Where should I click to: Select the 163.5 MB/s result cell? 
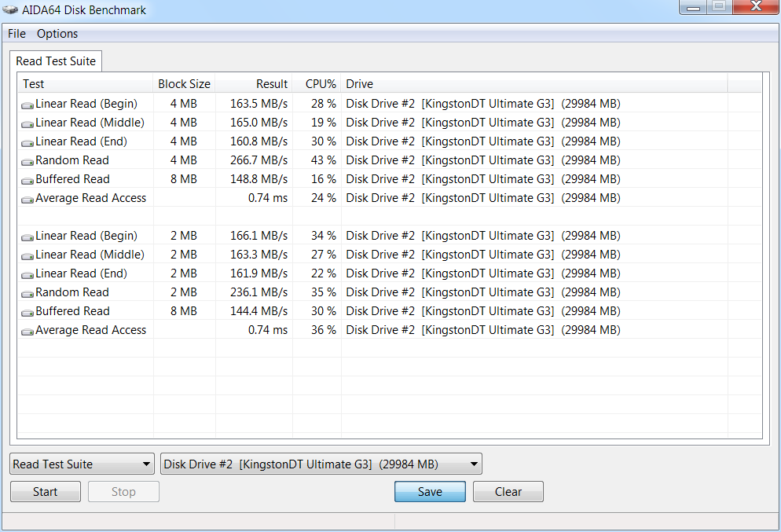click(x=258, y=104)
